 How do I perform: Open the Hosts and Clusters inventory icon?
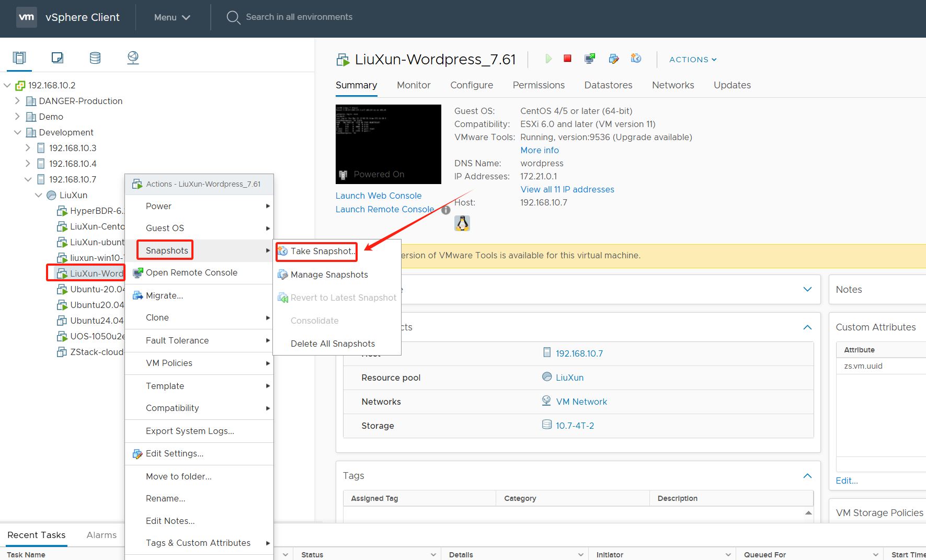pyautogui.click(x=19, y=58)
